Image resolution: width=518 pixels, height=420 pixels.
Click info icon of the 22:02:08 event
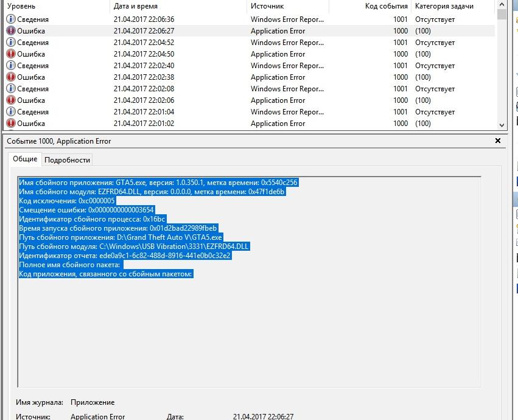11,88
